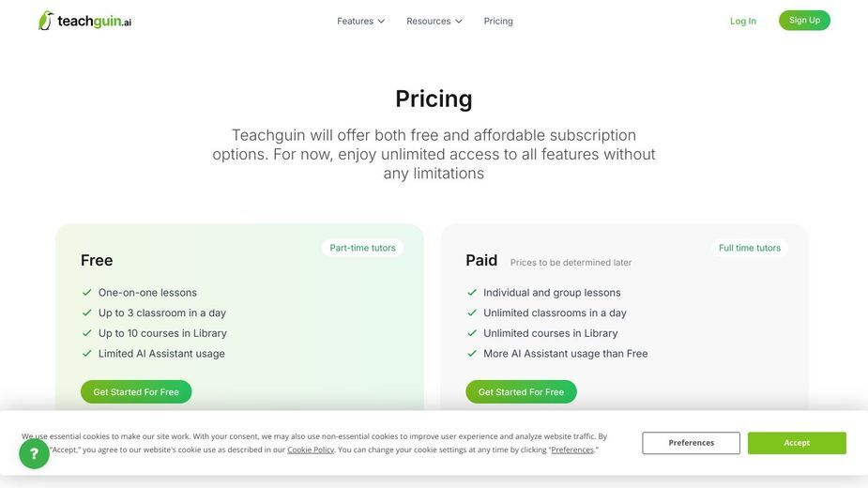Click checkmark beside Up to 10 courses in Library
The height and width of the screenshot is (488, 868).
click(x=87, y=333)
